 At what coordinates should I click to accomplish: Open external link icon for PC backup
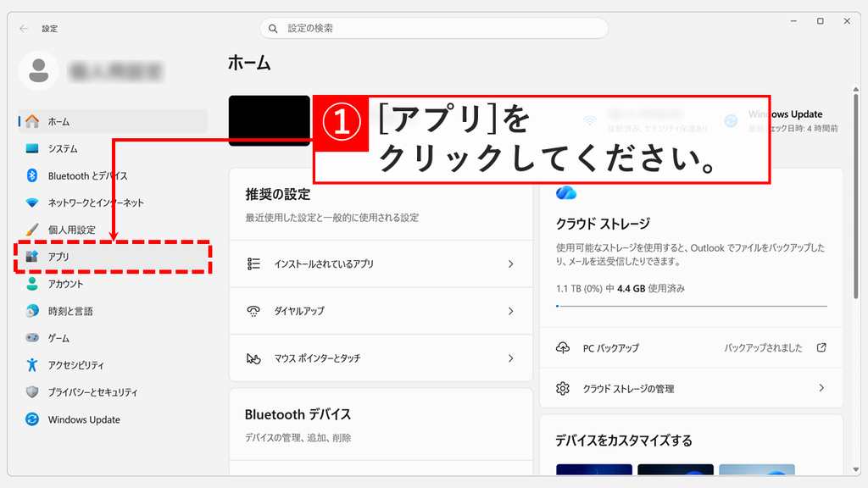821,347
